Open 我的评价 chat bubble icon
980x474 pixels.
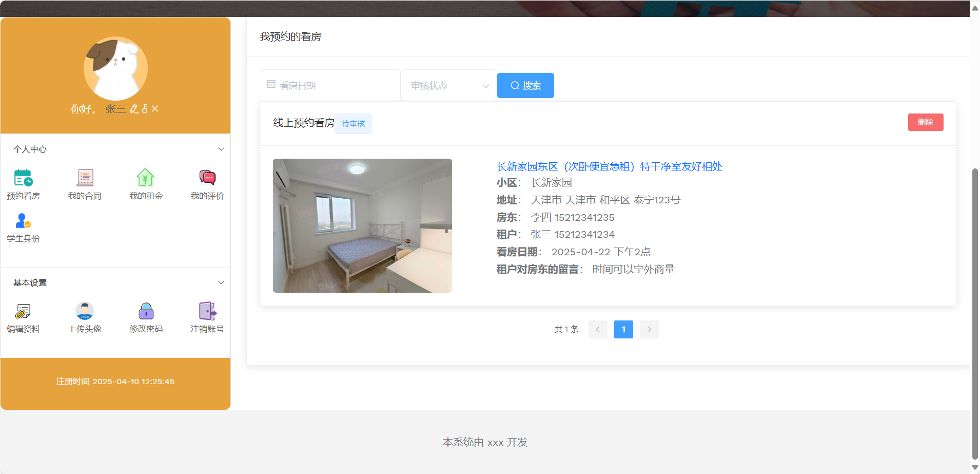click(x=207, y=178)
